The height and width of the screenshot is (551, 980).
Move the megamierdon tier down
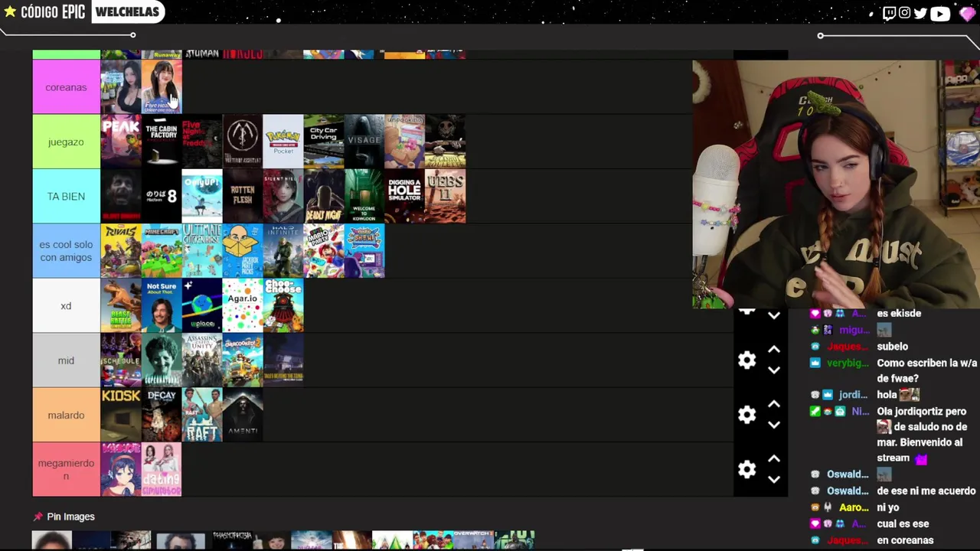click(x=774, y=480)
